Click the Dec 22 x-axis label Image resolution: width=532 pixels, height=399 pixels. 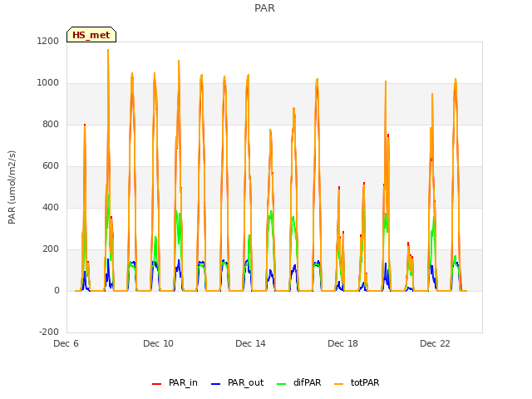(436, 343)
